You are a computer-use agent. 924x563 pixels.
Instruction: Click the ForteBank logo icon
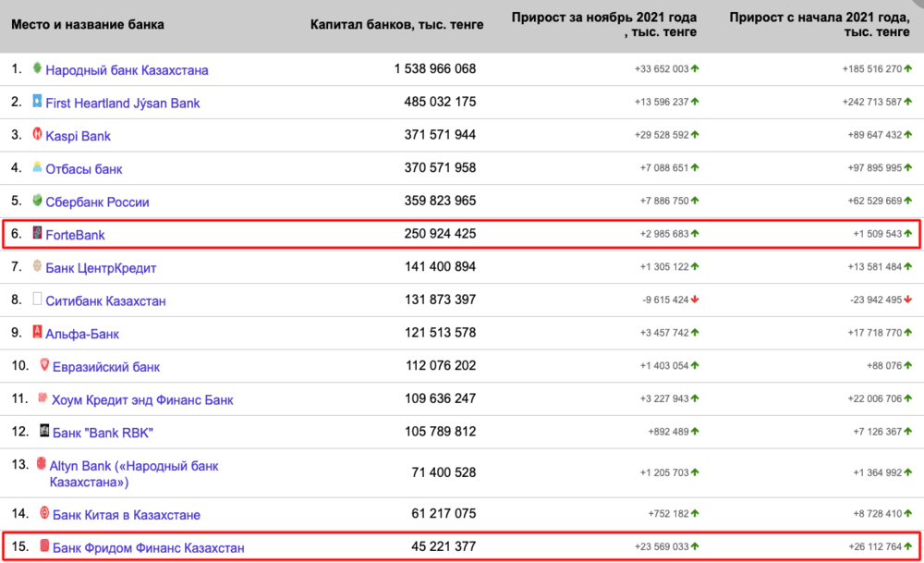point(37,233)
